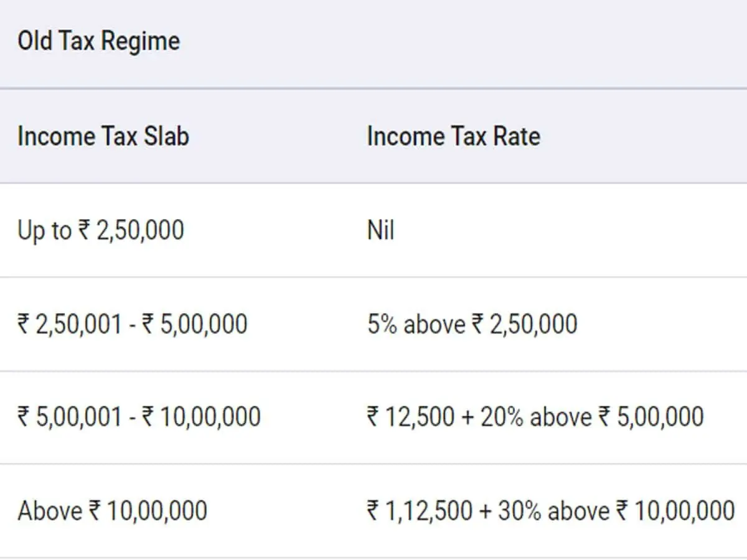This screenshot has height=560, width=747.
Task: Click the "Up to" text in the first slab
Action: tap(44, 231)
